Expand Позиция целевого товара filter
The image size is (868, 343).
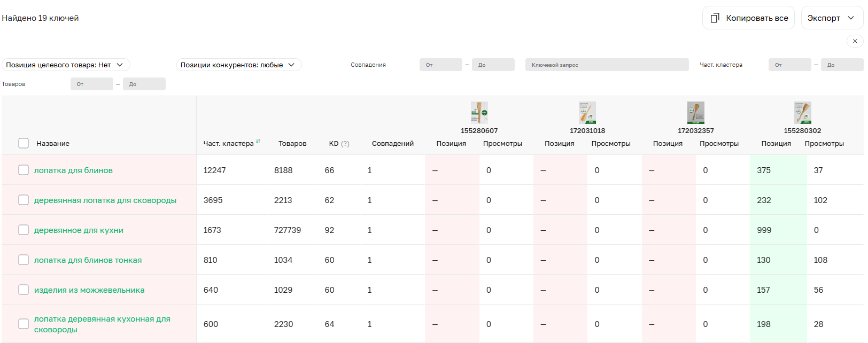click(65, 65)
